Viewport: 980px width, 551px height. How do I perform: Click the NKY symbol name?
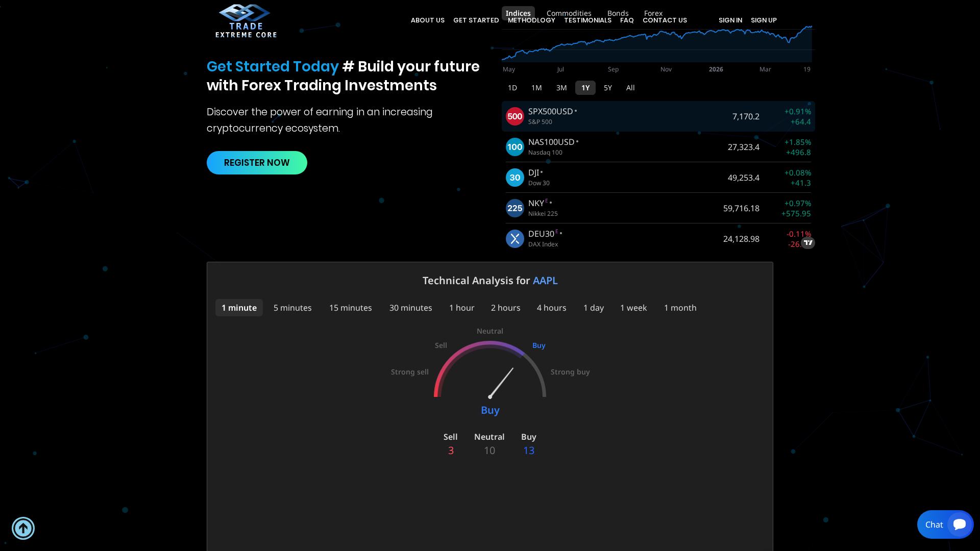pyautogui.click(x=536, y=203)
